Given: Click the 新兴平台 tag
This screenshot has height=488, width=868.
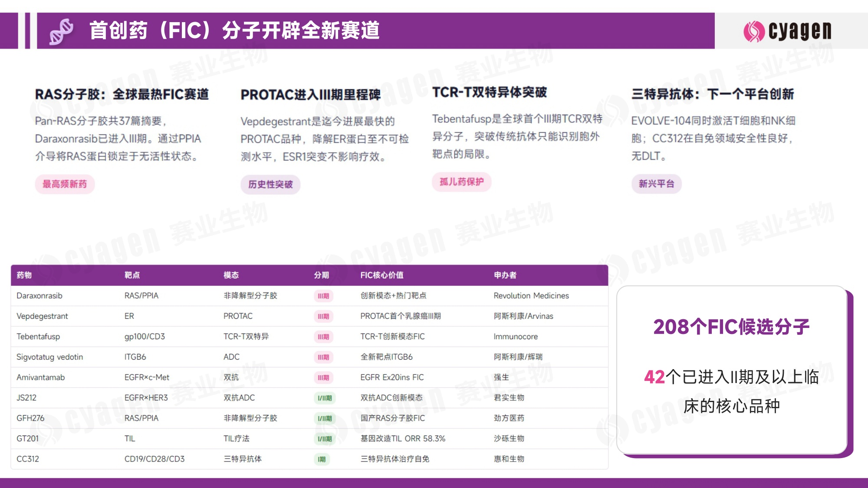Looking at the screenshot, I should click(x=656, y=183).
